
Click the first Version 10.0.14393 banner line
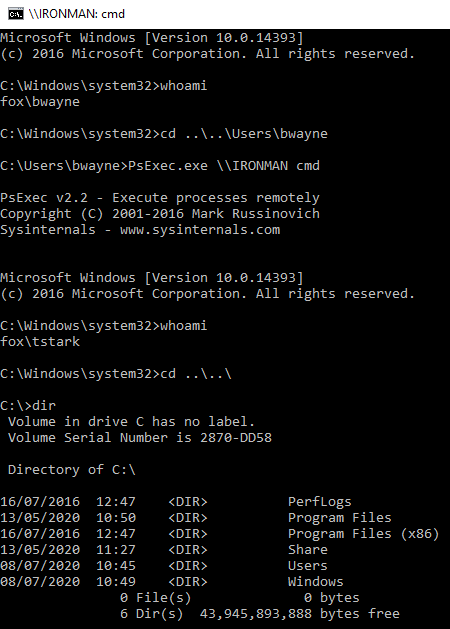tap(152, 38)
